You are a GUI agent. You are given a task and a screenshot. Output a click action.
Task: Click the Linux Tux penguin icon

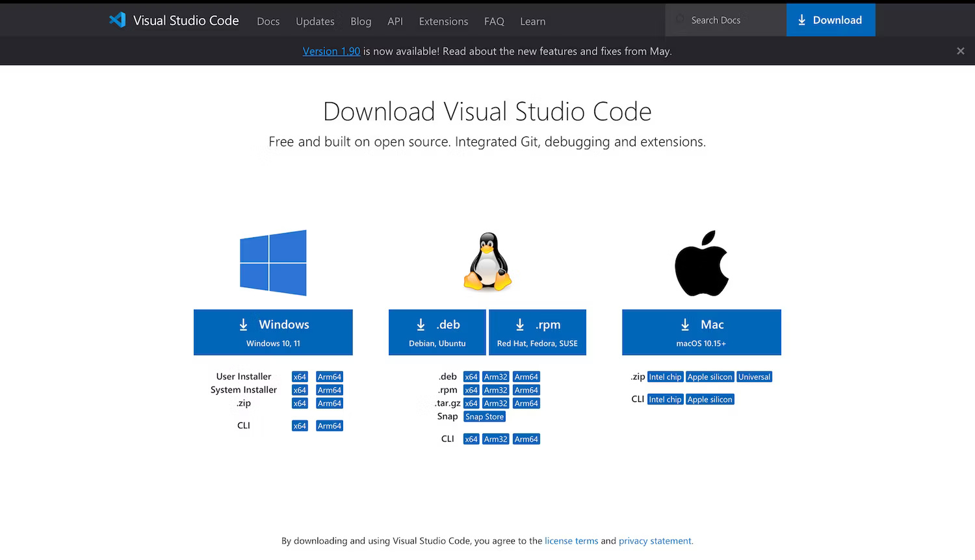(x=487, y=262)
